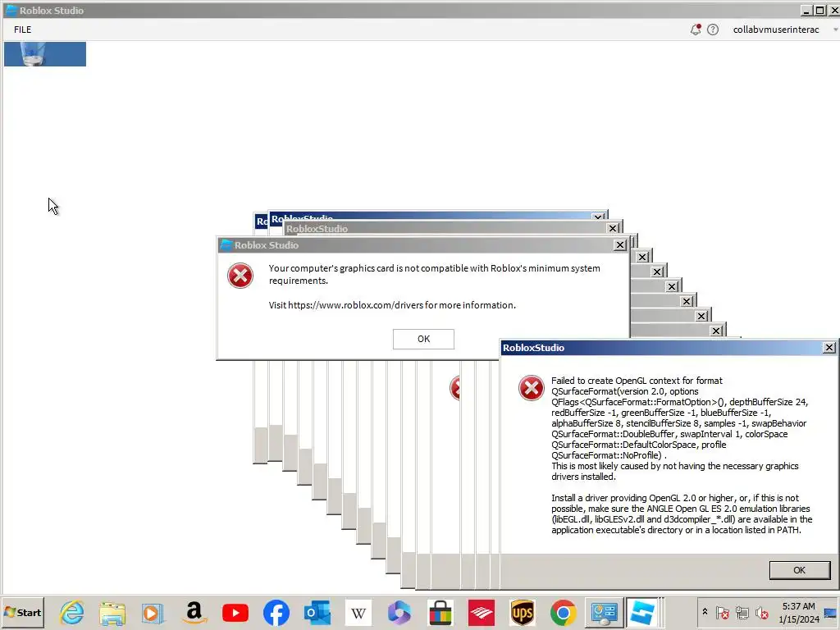
Task: Click the main Roblox Studio window title icon
Action: coord(11,10)
